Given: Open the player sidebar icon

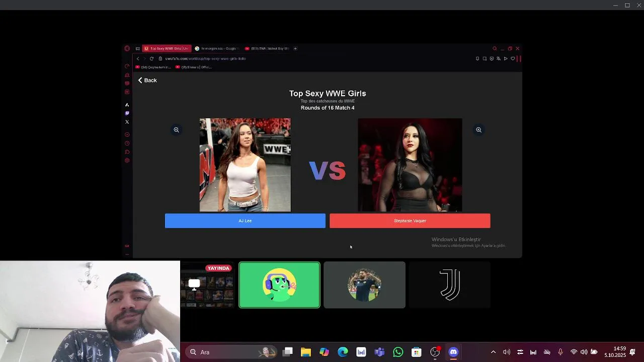Looking at the screenshot, I should 127,135.
